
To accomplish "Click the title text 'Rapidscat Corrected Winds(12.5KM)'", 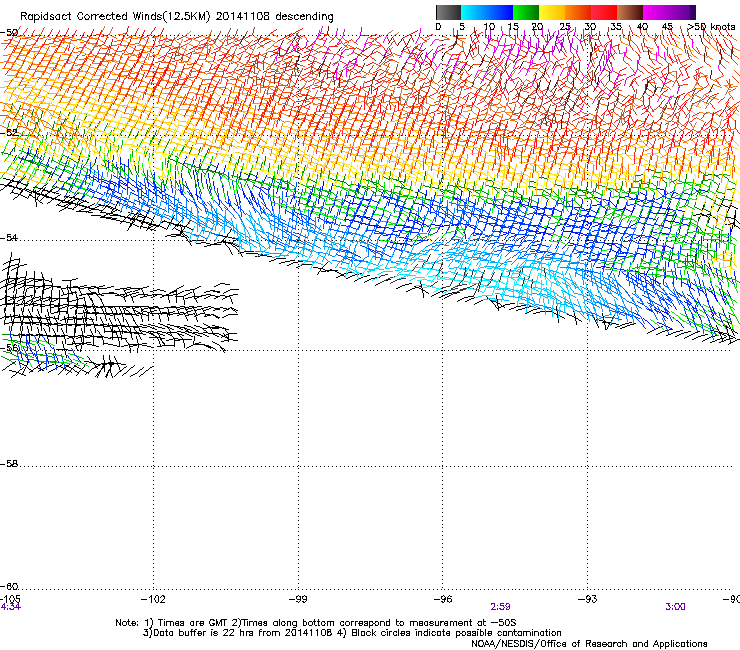I will pyautogui.click(x=115, y=17).
